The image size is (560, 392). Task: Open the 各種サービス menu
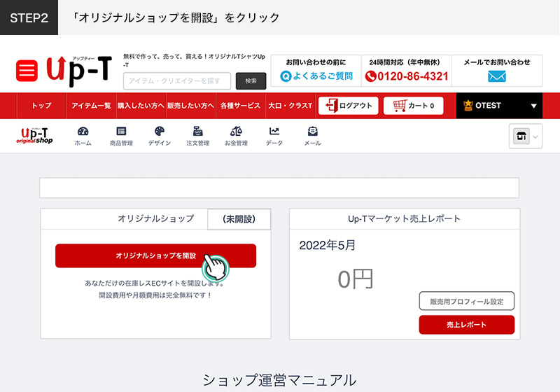pyautogui.click(x=240, y=106)
